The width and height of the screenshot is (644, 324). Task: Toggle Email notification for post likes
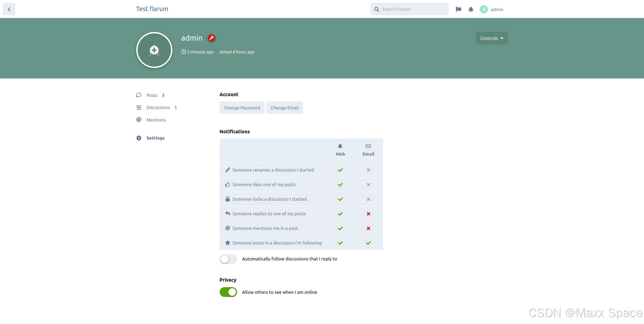click(368, 185)
